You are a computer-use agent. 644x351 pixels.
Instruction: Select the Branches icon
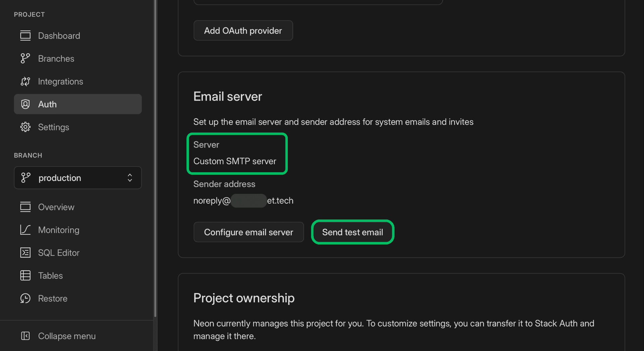25,58
